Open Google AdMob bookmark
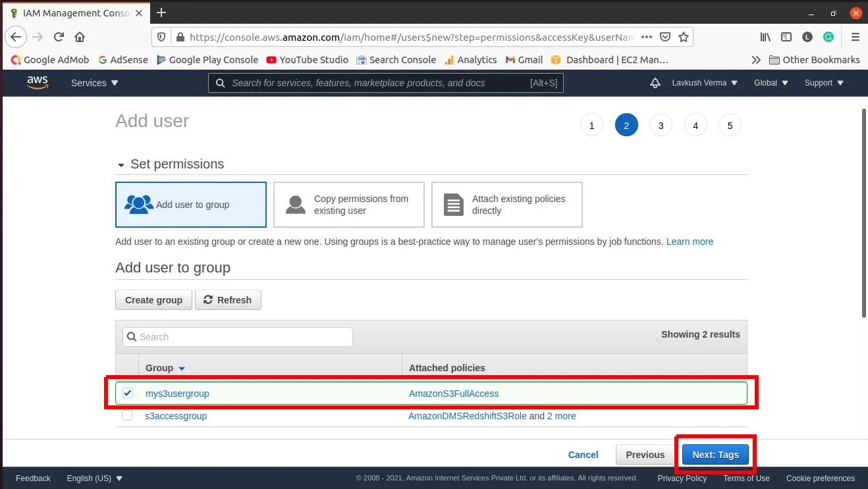 click(50, 59)
